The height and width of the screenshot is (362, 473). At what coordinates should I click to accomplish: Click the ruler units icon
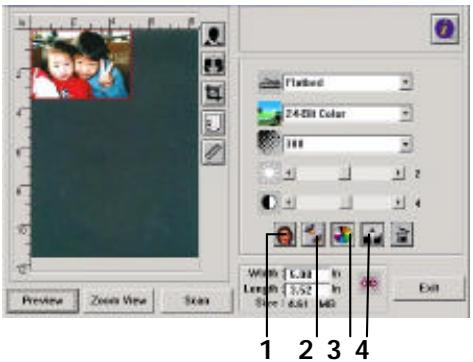pyautogui.click(x=213, y=152)
